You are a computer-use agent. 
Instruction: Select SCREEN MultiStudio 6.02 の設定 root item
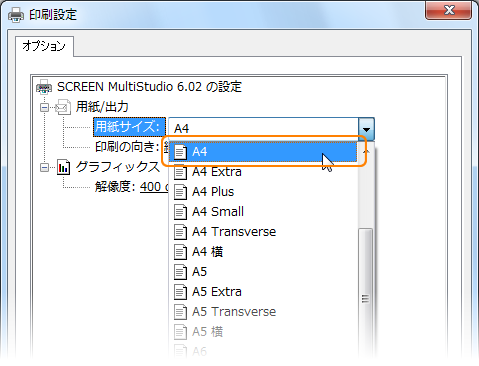(x=149, y=87)
